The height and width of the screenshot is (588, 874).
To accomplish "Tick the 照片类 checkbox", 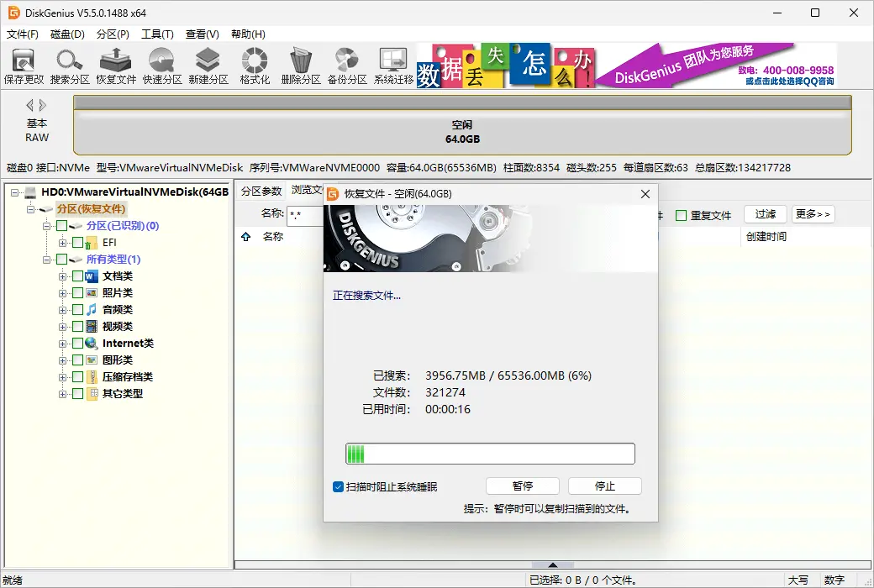I will (x=78, y=293).
